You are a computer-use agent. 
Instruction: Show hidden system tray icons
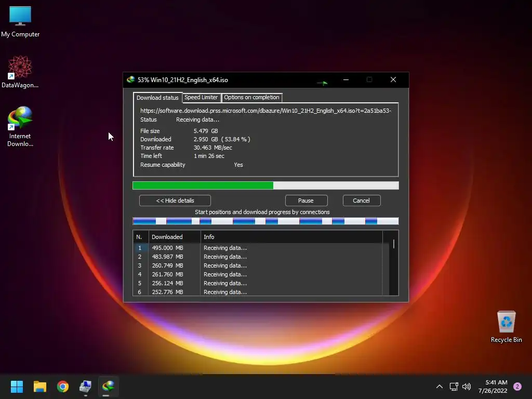point(440,387)
